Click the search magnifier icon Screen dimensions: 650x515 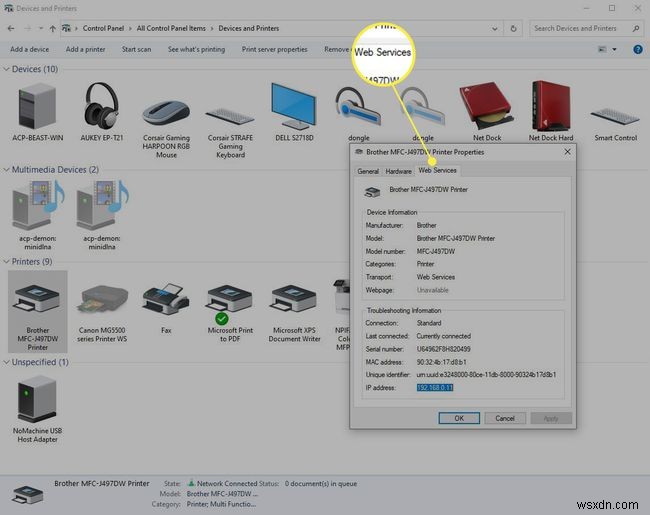tap(635, 28)
